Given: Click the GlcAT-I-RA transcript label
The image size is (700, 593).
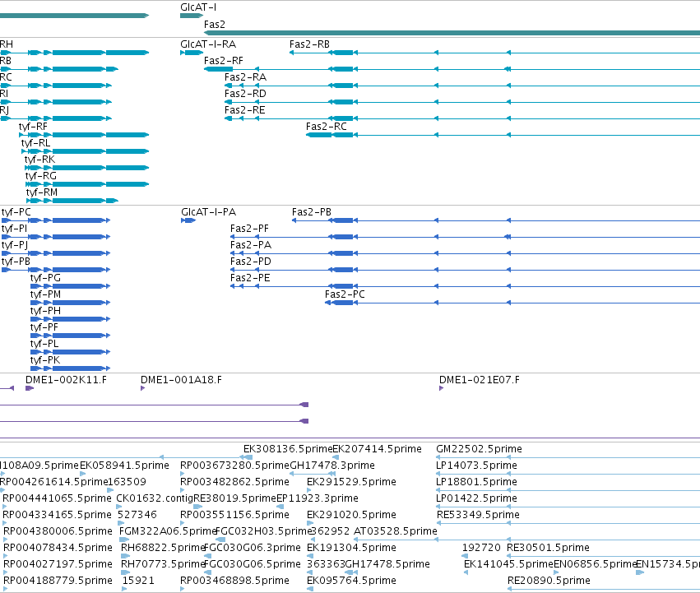Looking at the screenshot, I should [x=208, y=44].
